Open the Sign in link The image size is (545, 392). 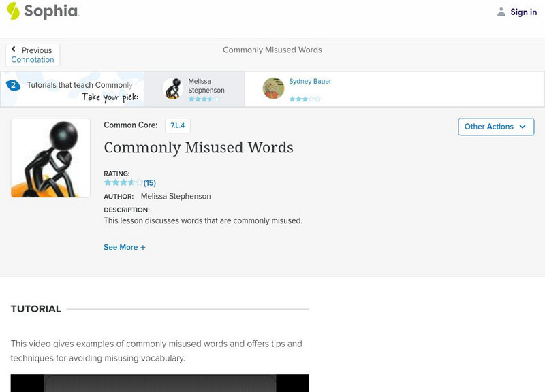523,12
